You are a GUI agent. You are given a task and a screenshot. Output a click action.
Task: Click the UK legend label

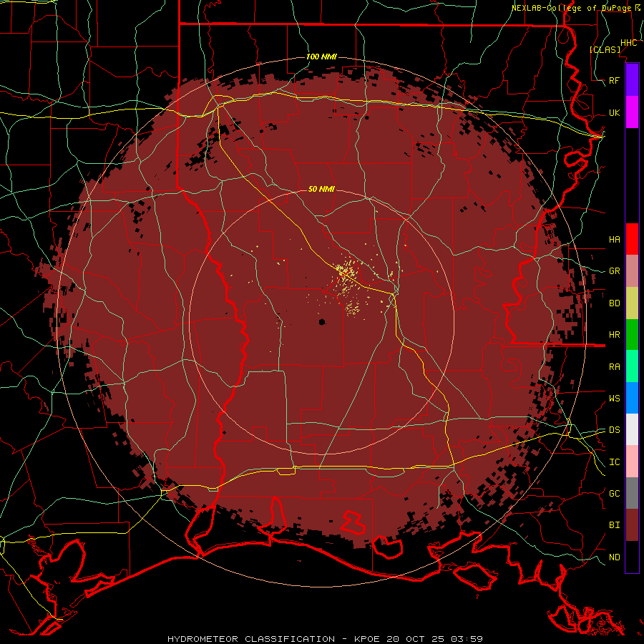(x=614, y=112)
